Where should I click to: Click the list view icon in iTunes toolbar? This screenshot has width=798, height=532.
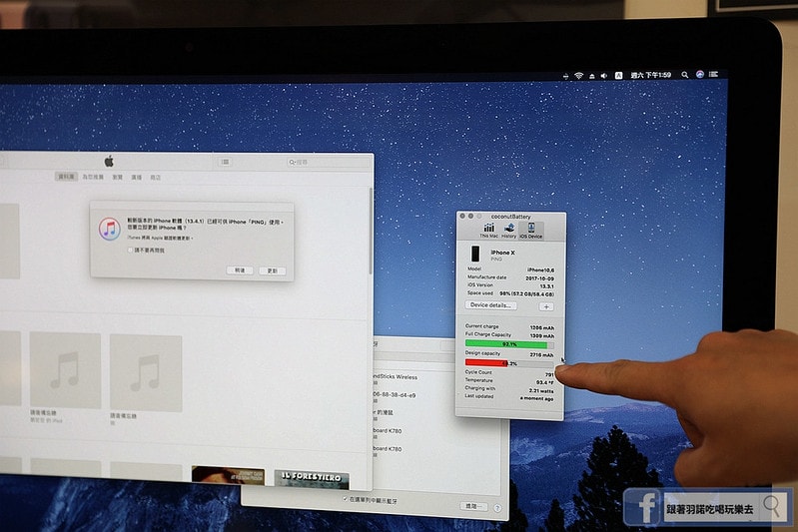point(226,162)
